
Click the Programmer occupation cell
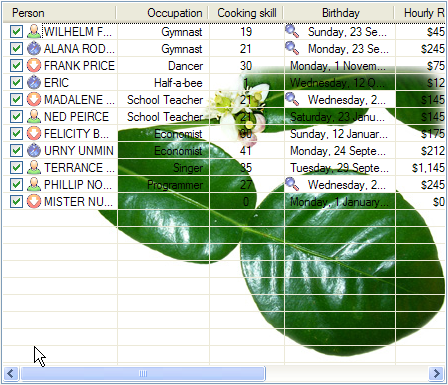click(x=164, y=185)
